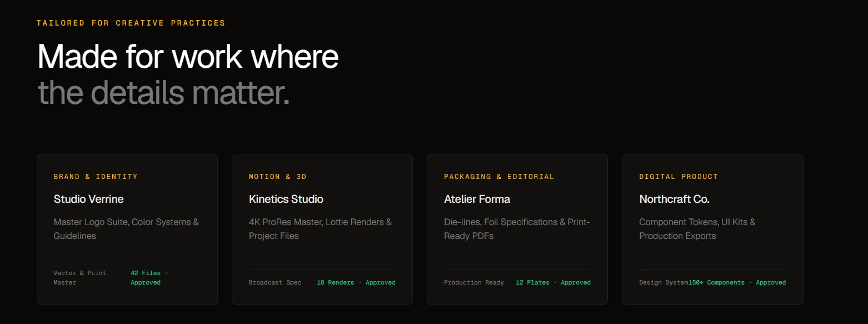Image resolution: width=868 pixels, height=324 pixels.
Task: Click the 18 Renders Approved status
Action: tap(356, 282)
